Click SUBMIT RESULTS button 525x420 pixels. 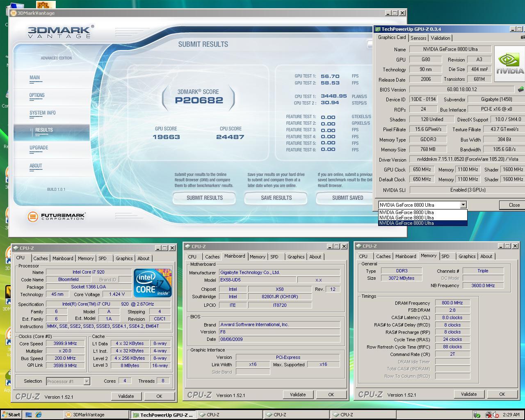pos(204,198)
